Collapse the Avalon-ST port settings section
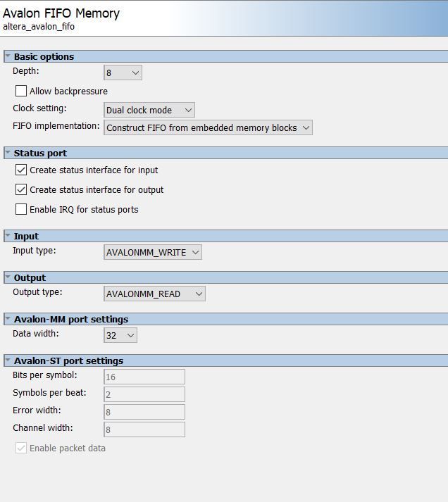The width and height of the screenshot is (448, 502). (x=8, y=360)
